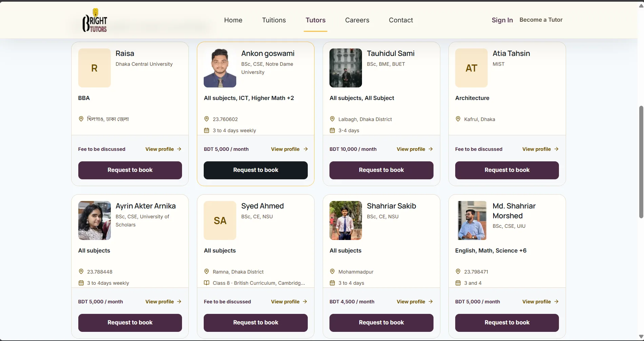
Task: Click the SA avatar of Syed Ahmed
Action: point(220,220)
